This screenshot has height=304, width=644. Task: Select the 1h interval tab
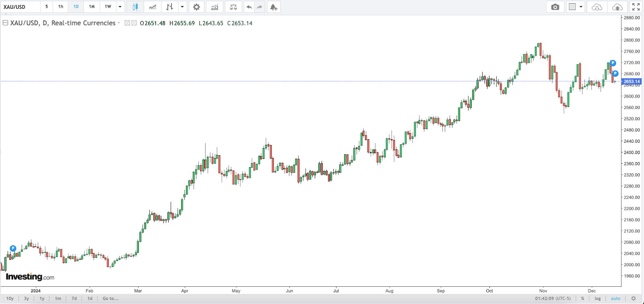click(x=61, y=7)
